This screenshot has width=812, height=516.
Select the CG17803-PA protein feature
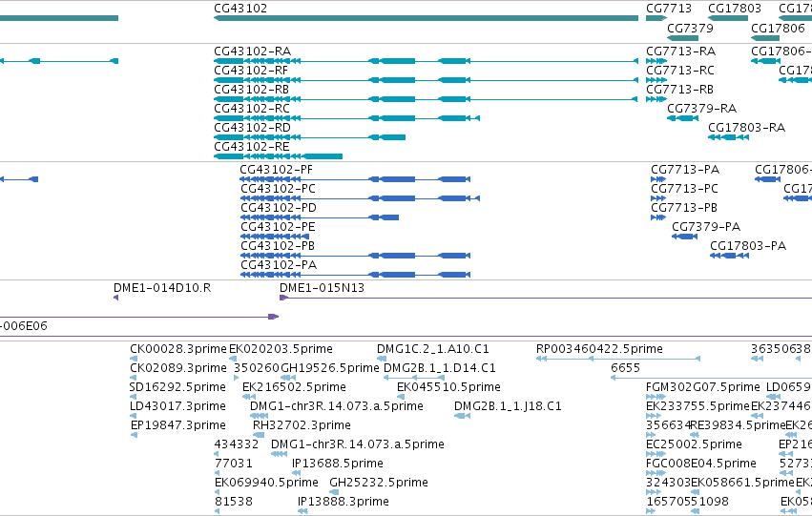click(729, 256)
